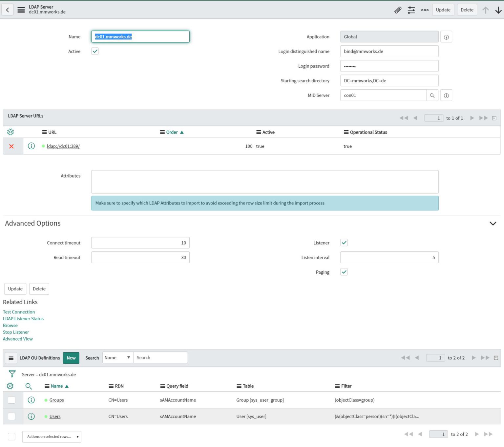The image size is (504, 447).
Task: Open MID Server field information circle
Action: [x=446, y=95]
